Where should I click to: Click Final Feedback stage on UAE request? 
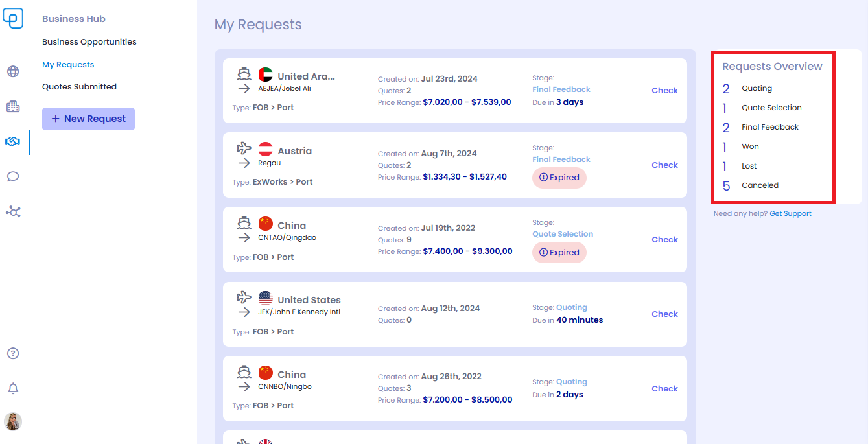[561, 89]
